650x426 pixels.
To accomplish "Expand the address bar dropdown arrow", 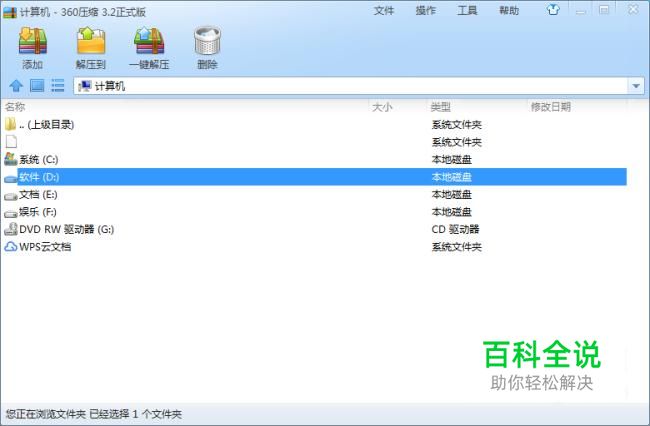I will (x=636, y=86).
